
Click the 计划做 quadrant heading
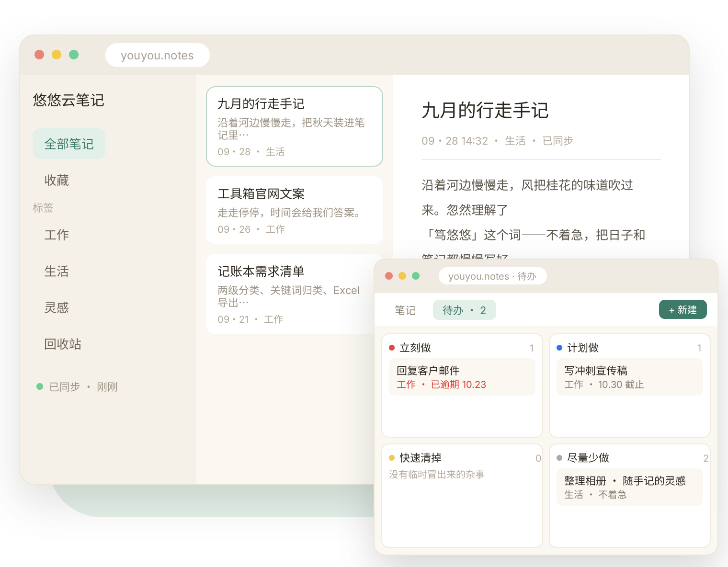coord(583,348)
